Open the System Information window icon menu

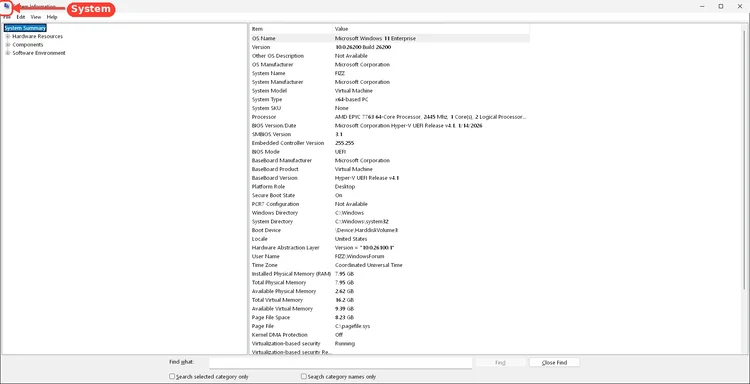[6, 7]
